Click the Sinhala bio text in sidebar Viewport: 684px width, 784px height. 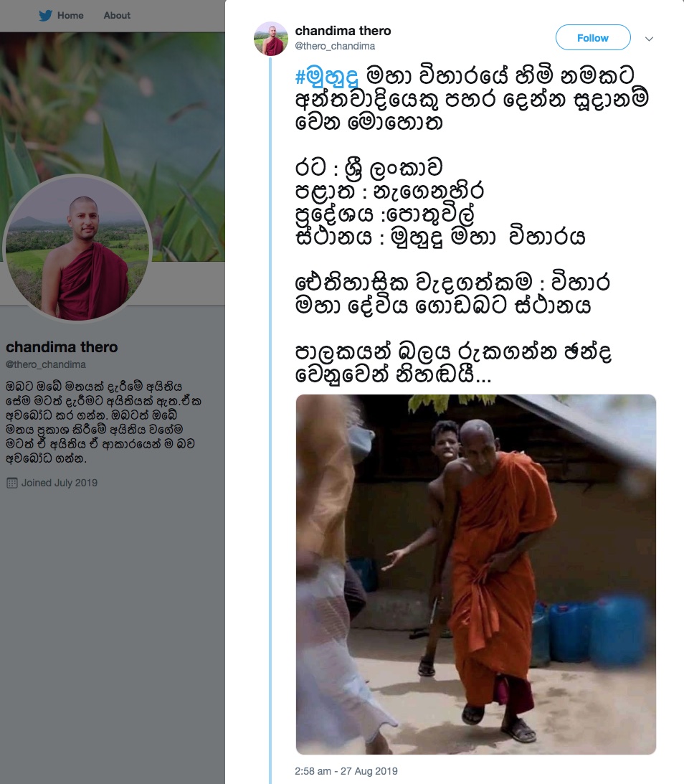[103, 422]
